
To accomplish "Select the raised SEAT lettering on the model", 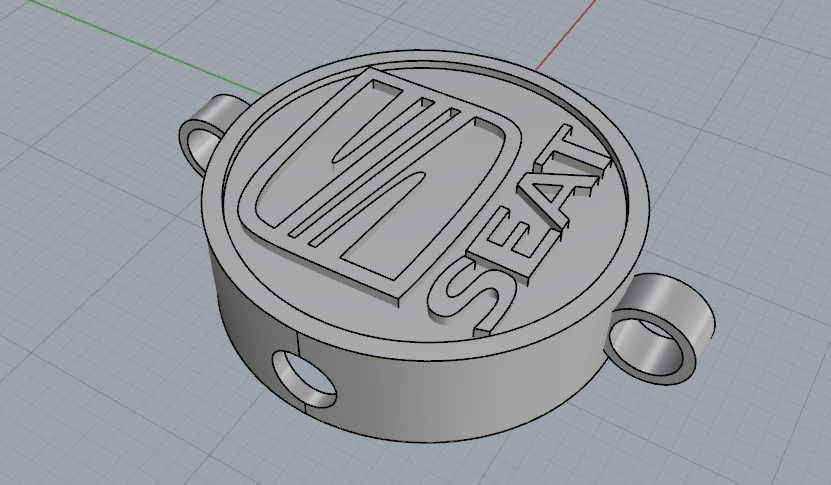I will click(519, 233).
